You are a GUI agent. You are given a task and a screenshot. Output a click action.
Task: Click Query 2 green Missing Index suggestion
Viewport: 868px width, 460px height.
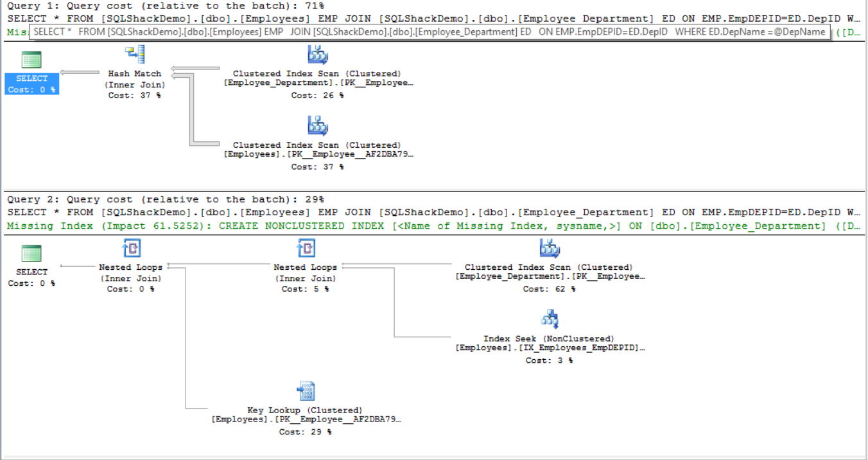pos(433,226)
